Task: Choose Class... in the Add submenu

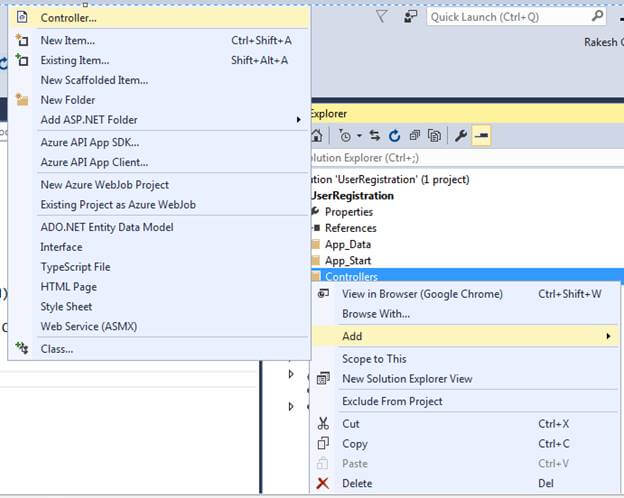Action: point(56,349)
